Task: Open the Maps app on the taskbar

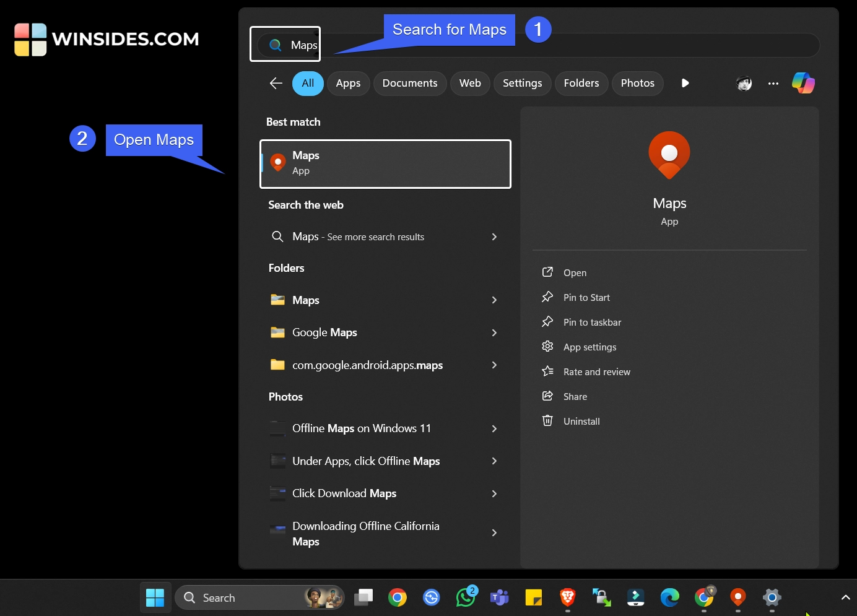Action: (x=737, y=597)
